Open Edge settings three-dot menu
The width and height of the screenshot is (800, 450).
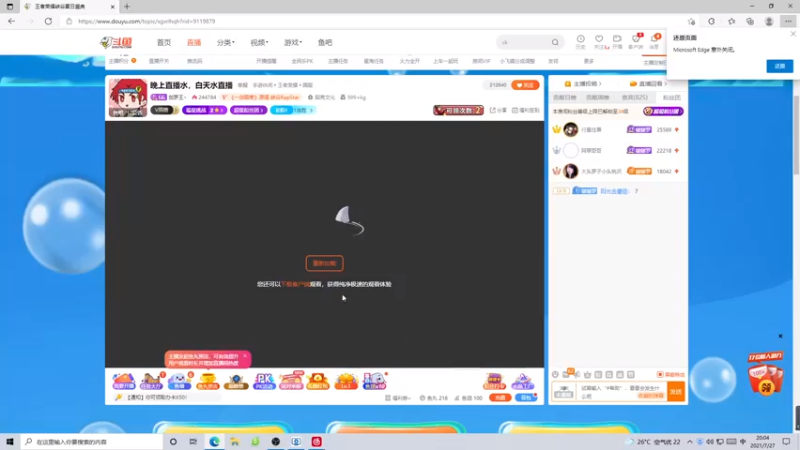(x=788, y=21)
